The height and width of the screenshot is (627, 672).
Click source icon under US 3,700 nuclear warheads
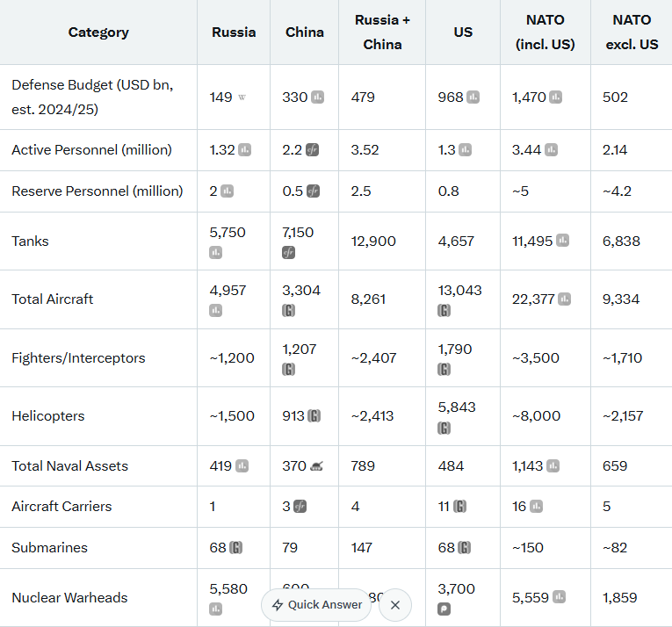tap(444, 609)
